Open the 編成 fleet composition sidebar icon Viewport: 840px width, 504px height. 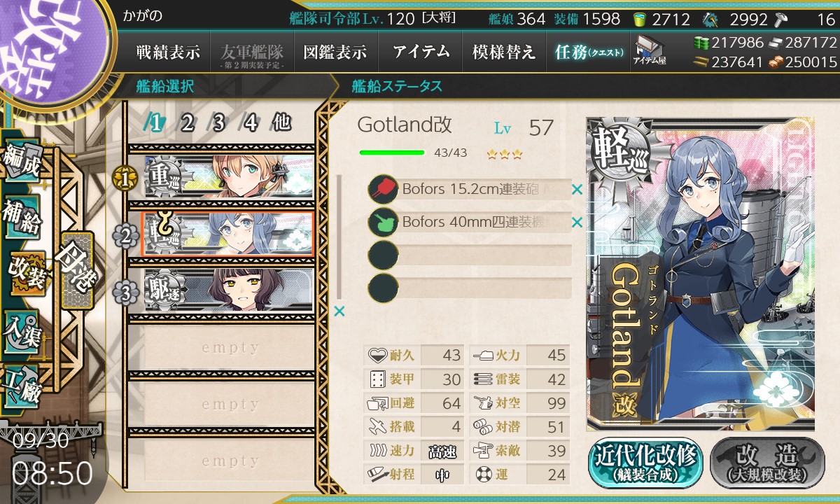pyautogui.click(x=21, y=162)
